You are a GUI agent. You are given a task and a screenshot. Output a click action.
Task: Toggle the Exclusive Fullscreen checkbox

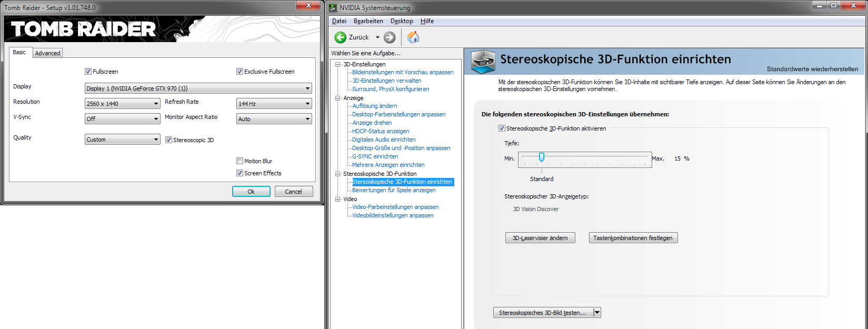[240, 72]
